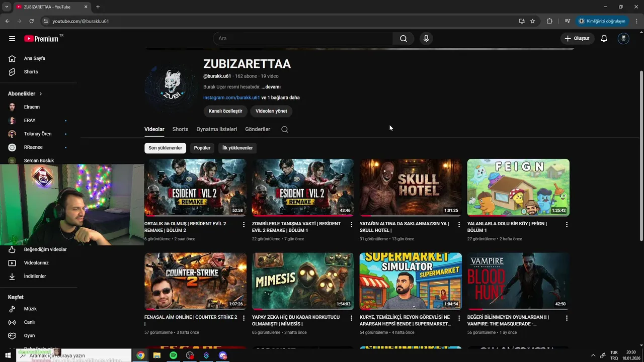Open a new browser tab
This screenshot has width=644, height=362.
point(98,7)
